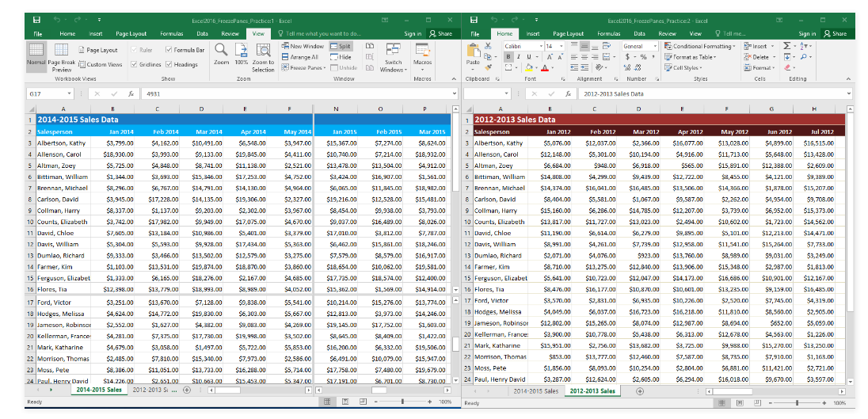Click the formula bar showing 4931
The width and height of the screenshot is (868, 419).
[x=299, y=93]
